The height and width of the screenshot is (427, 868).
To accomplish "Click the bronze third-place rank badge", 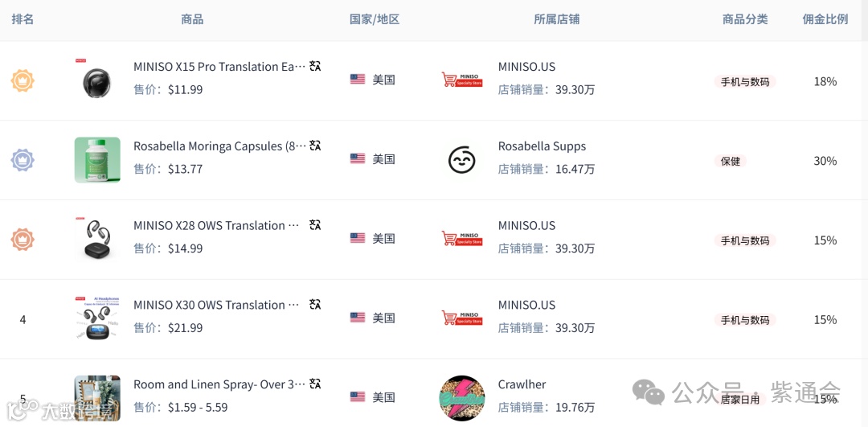I will [23, 240].
